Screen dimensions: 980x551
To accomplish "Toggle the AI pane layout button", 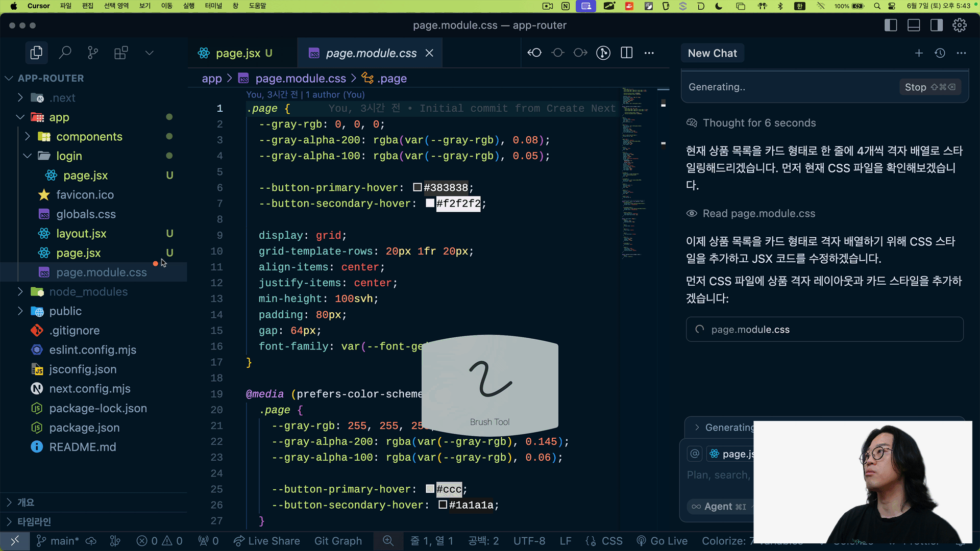I will coord(936,25).
